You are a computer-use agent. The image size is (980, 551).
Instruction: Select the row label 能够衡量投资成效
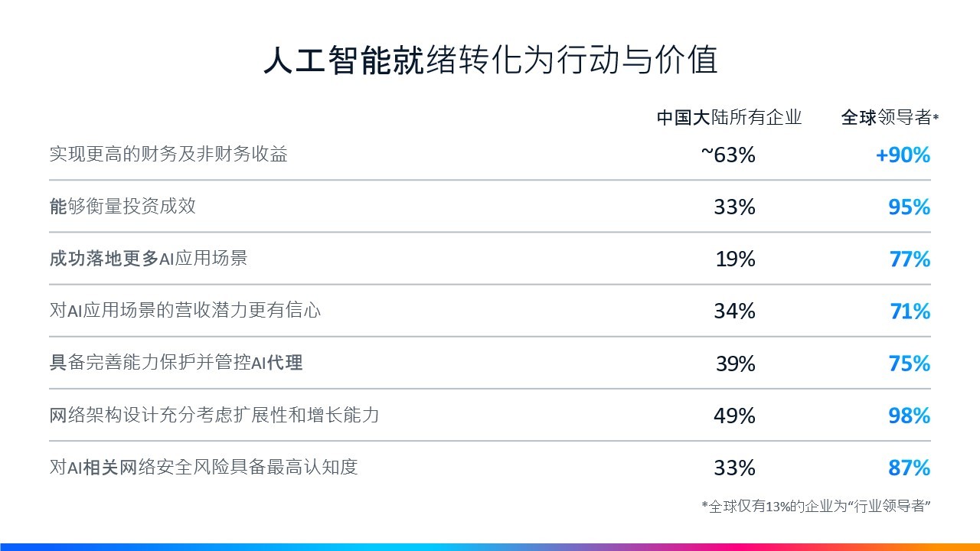[x=122, y=206]
